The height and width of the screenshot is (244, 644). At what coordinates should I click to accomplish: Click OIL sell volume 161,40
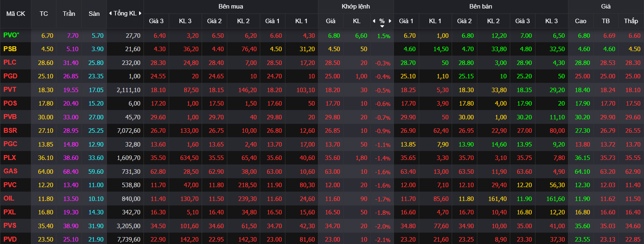coord(497,199)
